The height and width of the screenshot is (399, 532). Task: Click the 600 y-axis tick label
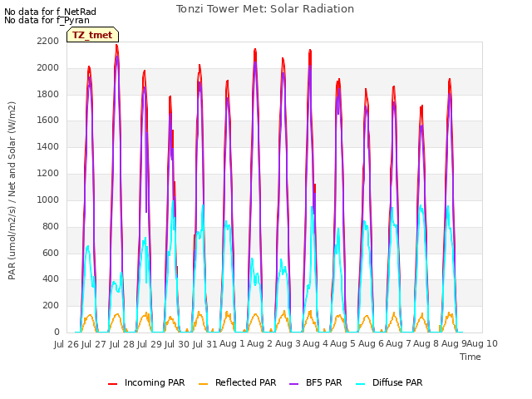coord(51,253)
